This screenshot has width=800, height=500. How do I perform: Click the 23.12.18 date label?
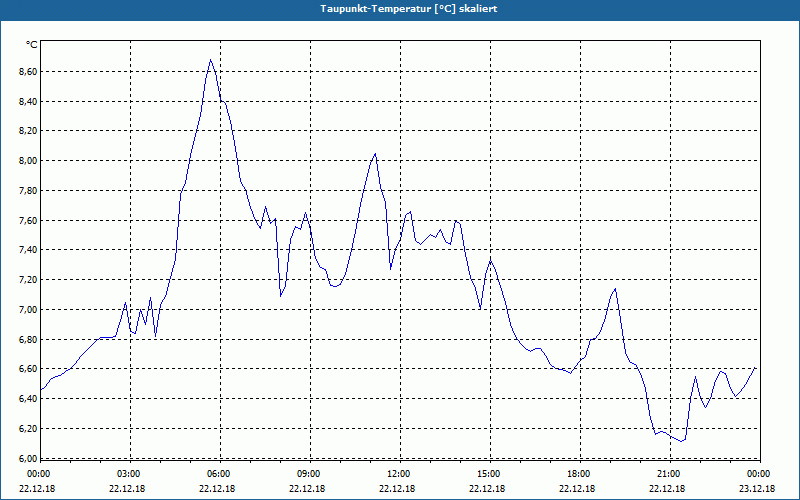pyautogui.click(x=757, y=488)
